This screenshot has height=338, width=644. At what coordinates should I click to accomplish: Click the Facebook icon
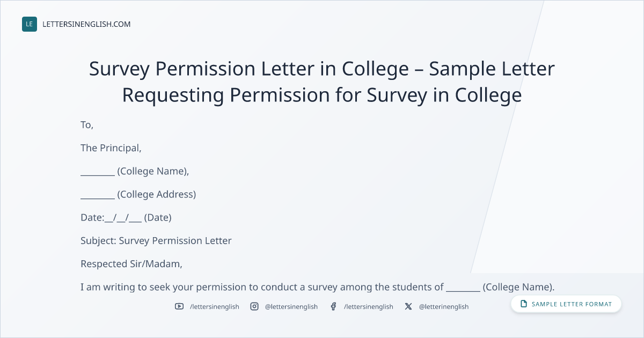(x=333, y=306)
